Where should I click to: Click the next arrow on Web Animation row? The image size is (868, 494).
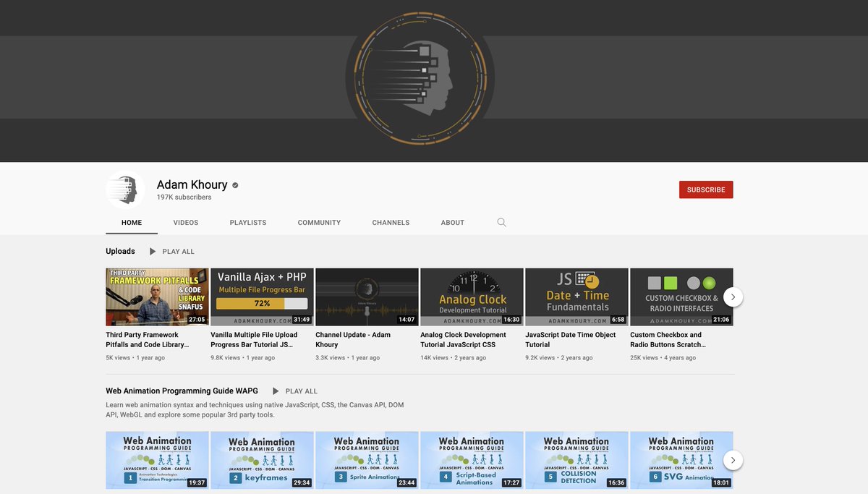[x=733, y=460]
